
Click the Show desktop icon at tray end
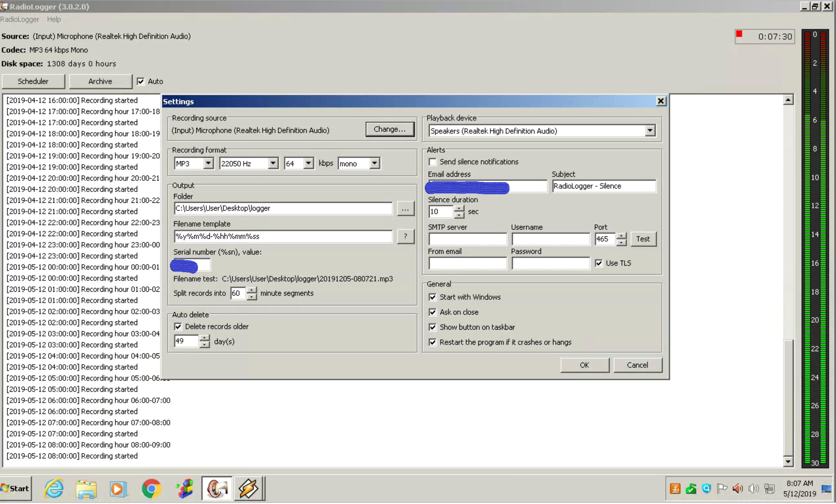point(826,488)
